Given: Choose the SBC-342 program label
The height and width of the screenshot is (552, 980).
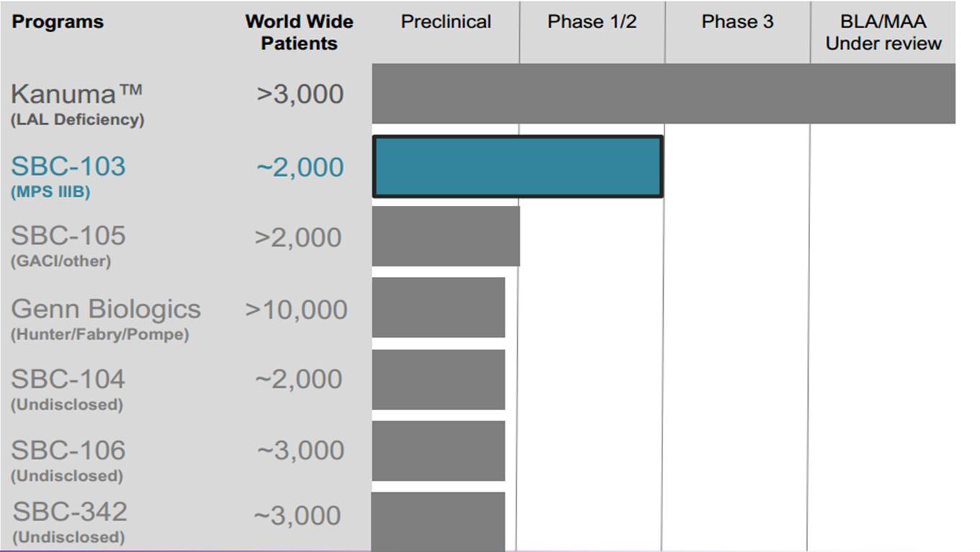Looking at the screenshot, I should 70,512.
